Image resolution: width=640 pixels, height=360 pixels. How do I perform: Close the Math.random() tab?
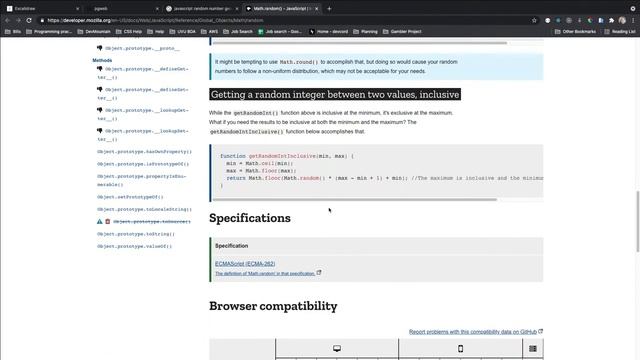point(316,9)
